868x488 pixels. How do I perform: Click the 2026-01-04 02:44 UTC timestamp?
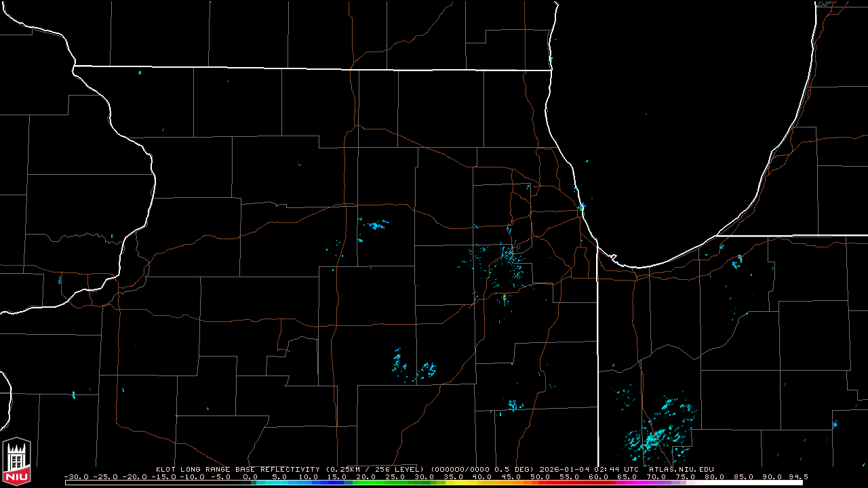tap(589, 469)
